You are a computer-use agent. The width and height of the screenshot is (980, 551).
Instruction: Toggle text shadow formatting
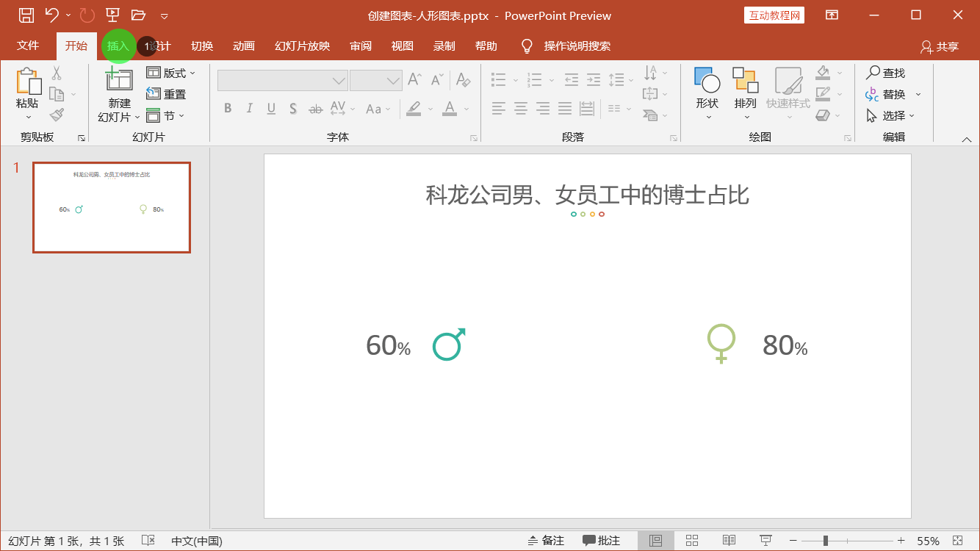(293, 109)
